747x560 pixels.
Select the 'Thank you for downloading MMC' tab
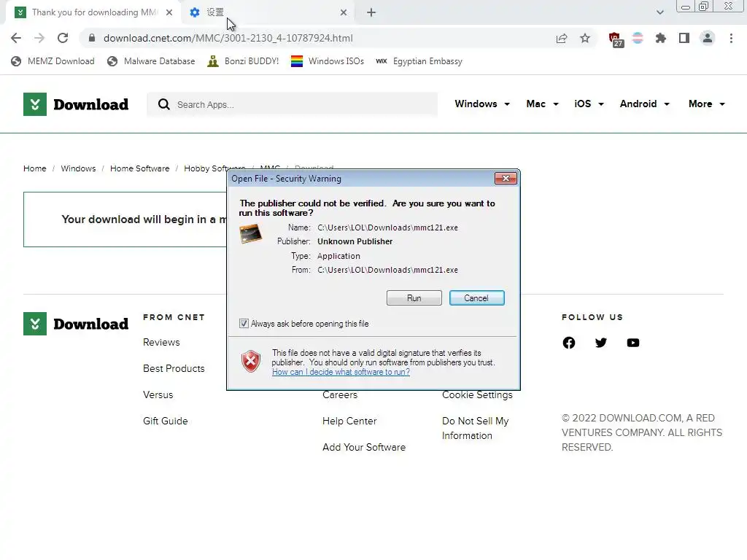(94, 12)
